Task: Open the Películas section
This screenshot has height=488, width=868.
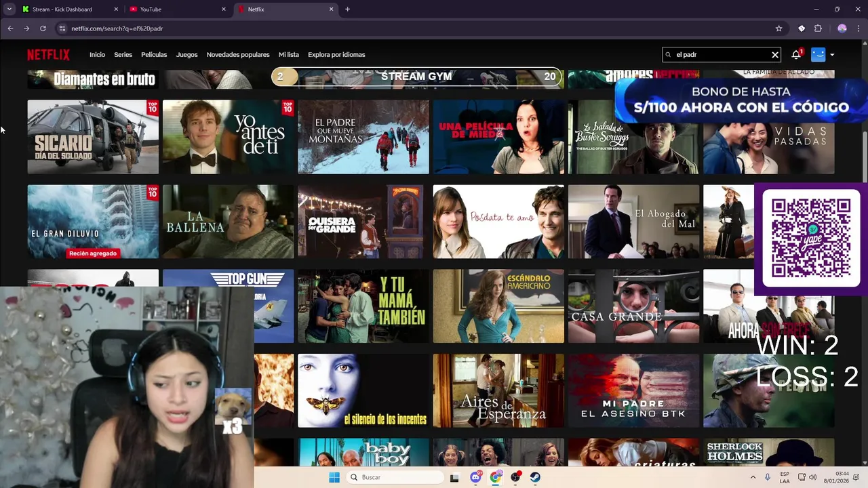Action: click(154, 55)
